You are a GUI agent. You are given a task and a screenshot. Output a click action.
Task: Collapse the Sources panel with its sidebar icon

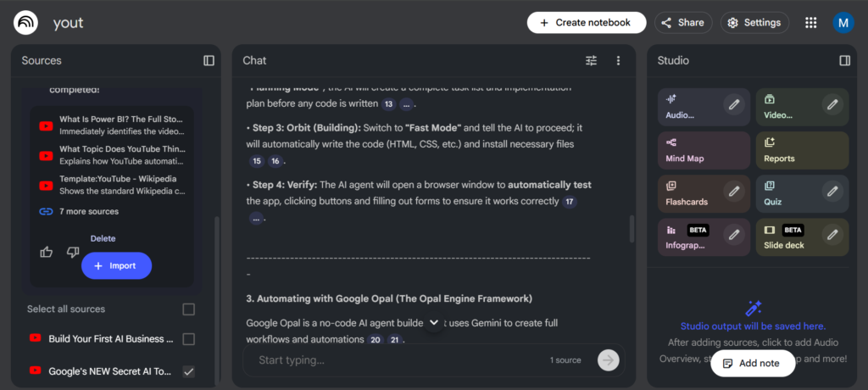pyautogui.click(x=209, y=60)
